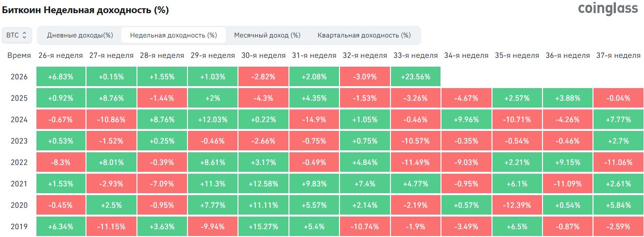This screenshot has width=644, height=237.
Task: Select the +23.56% cell in the 2026 row
Action: [415, 77]
